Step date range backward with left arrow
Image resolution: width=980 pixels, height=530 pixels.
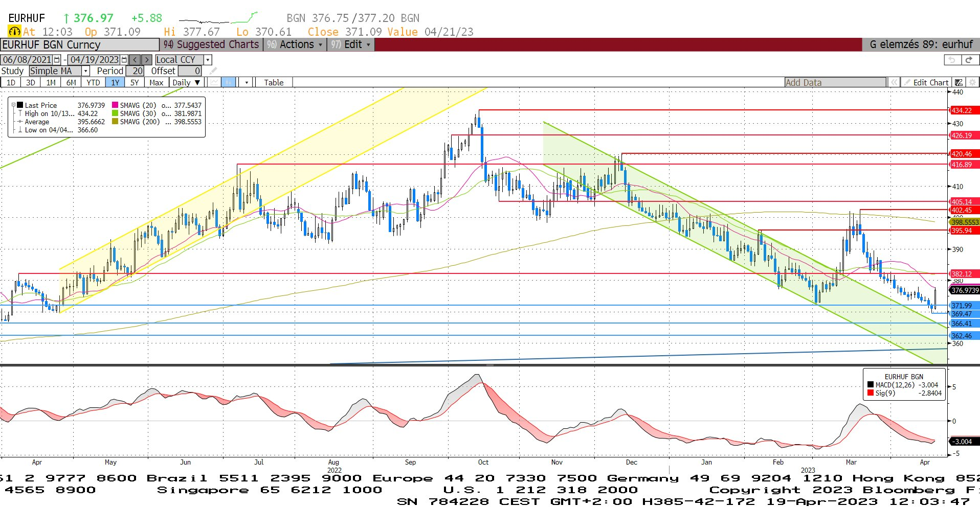tap(135, 60)
